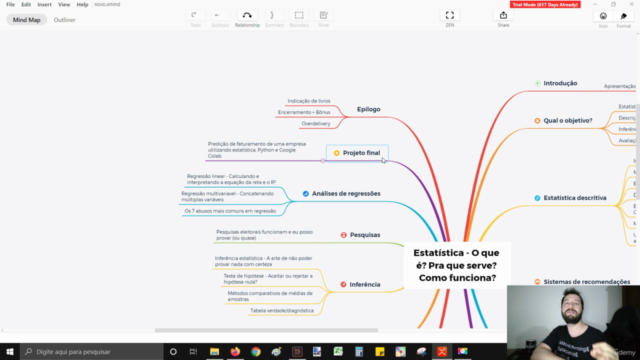Open the View menu
The width and height of the screenshot is (640, 360).
coord(64,4)
